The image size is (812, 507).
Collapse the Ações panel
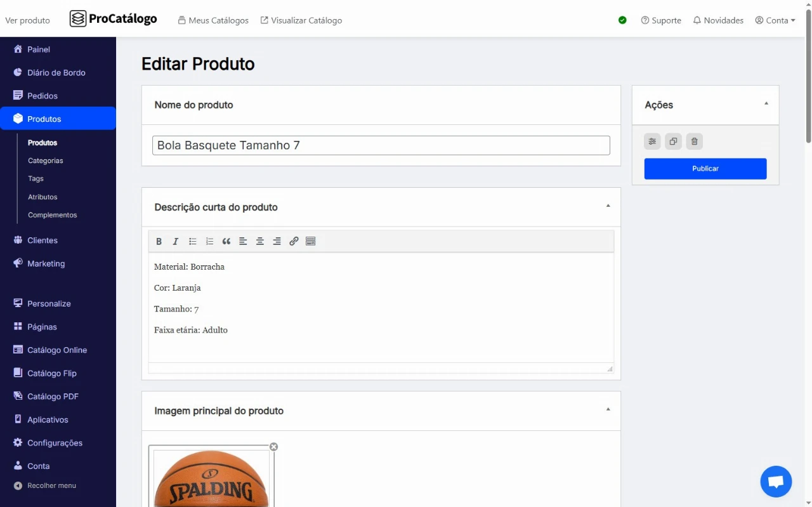click(x=766, y=103)
